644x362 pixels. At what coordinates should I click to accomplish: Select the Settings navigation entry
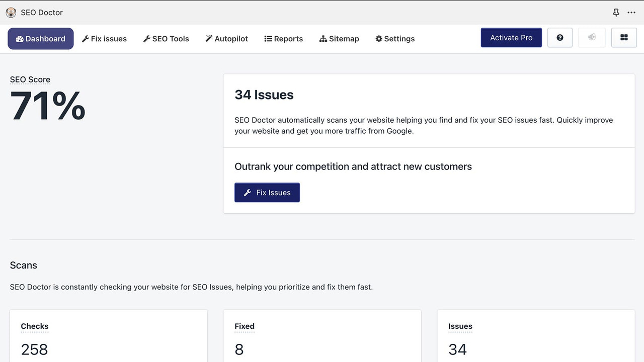pyautogui.click(x=394, y=38)
